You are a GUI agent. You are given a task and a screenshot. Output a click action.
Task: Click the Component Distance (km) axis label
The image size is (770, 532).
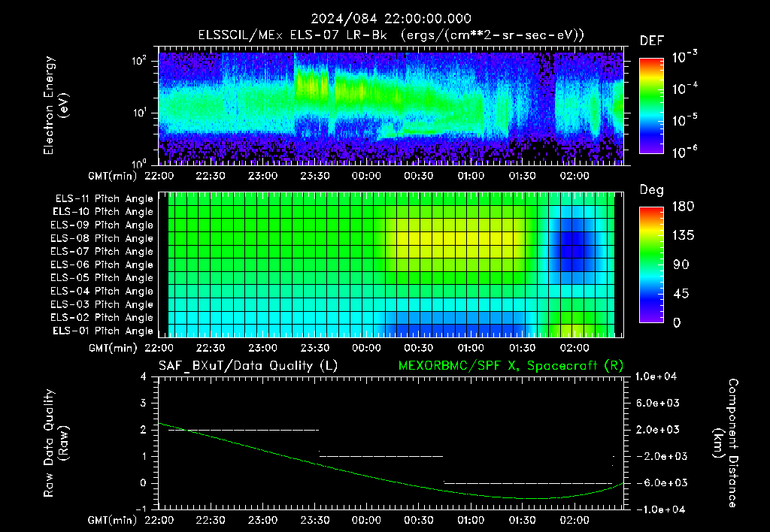pos(726,443)
